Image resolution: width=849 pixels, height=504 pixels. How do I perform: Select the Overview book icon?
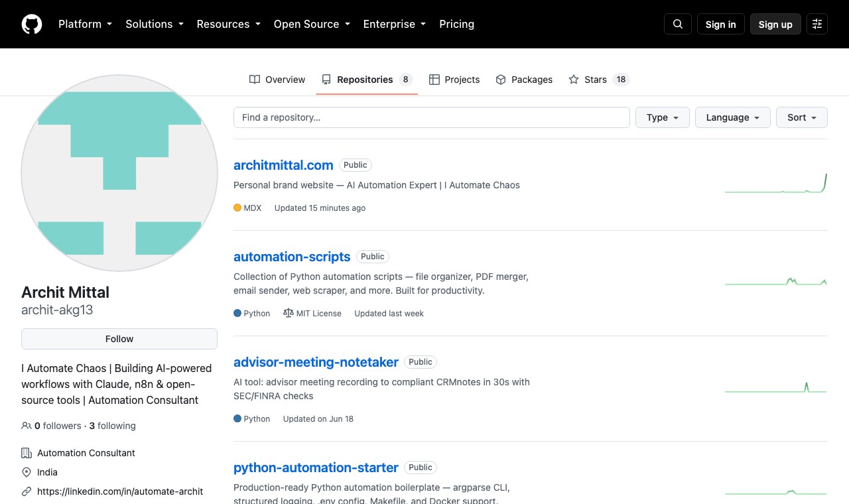click(x=255, y=80)
